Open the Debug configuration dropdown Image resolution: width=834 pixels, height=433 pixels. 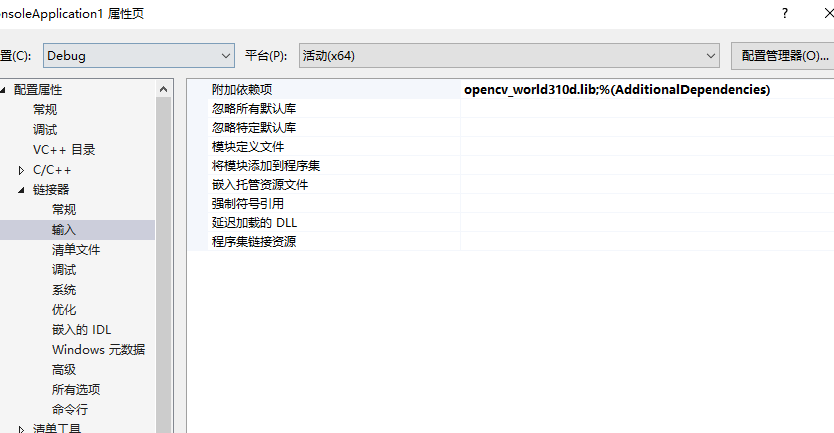[139, 55]
